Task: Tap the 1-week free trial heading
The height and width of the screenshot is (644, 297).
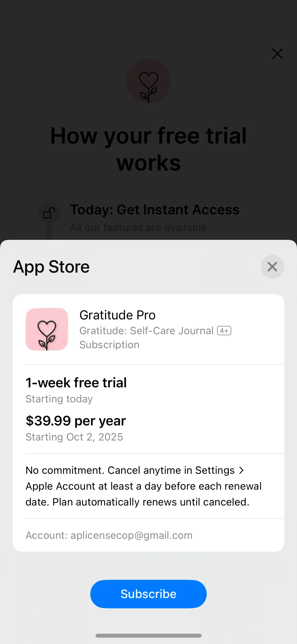Action: click(x=76, y=383)
